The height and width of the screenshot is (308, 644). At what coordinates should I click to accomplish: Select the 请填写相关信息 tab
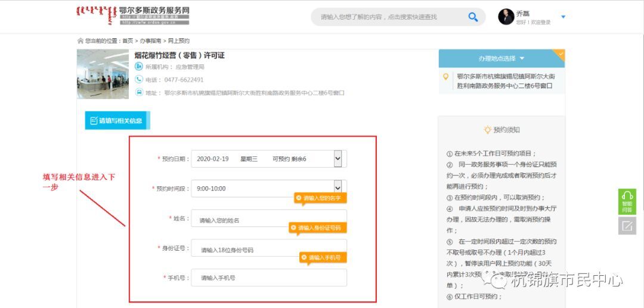click(x=116, y=121)
